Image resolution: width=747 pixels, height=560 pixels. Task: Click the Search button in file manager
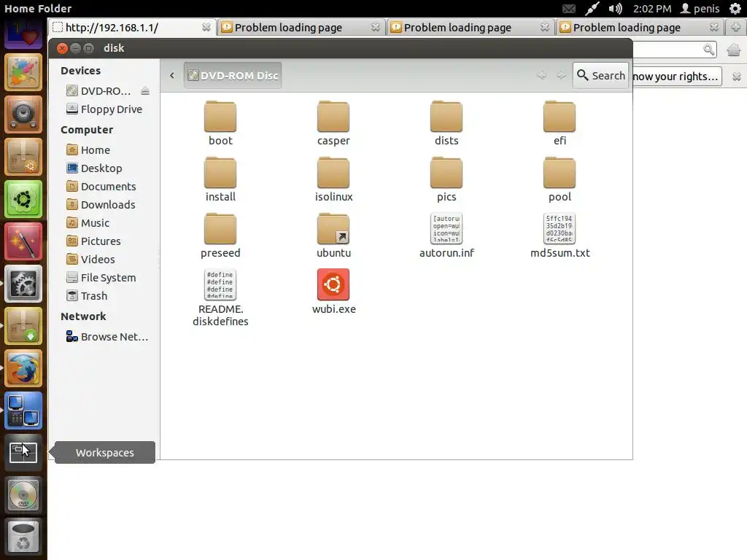coord(601,75)
